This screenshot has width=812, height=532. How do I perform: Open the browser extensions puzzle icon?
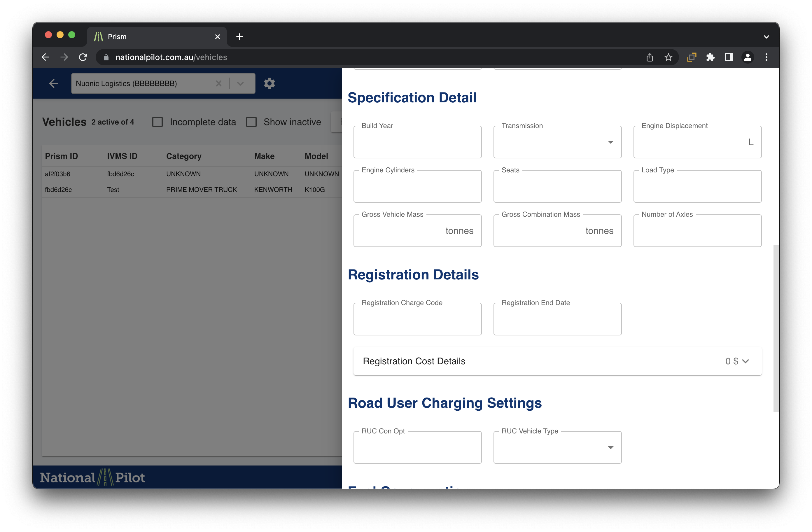point(710,57)
